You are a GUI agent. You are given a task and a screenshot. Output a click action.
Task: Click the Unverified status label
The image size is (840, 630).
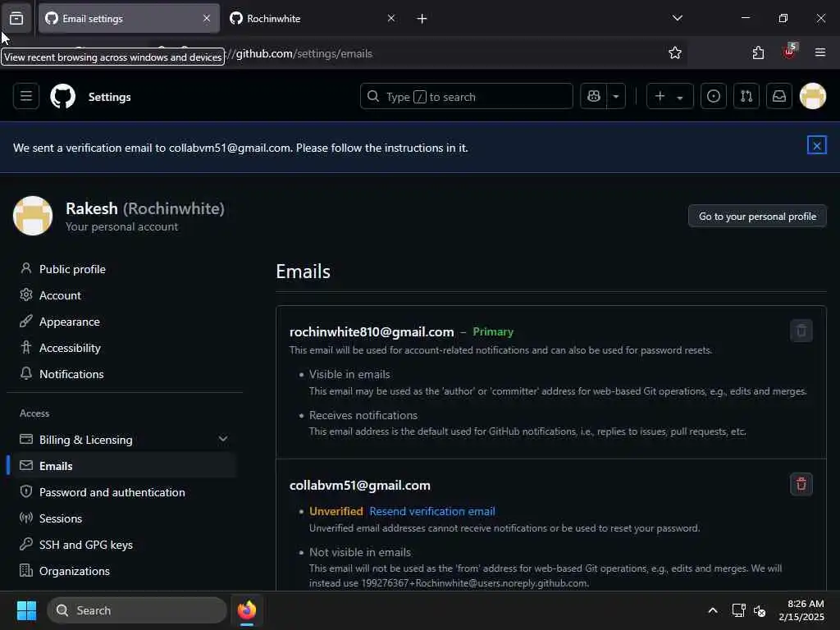336,511
